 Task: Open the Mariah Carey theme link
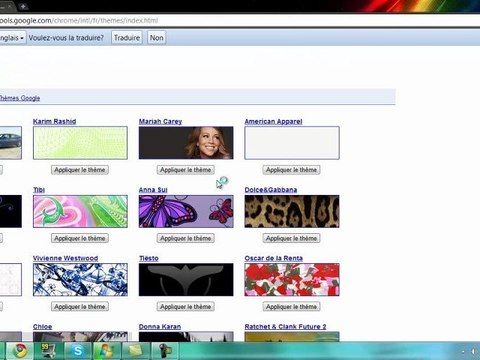coord(160,121)
